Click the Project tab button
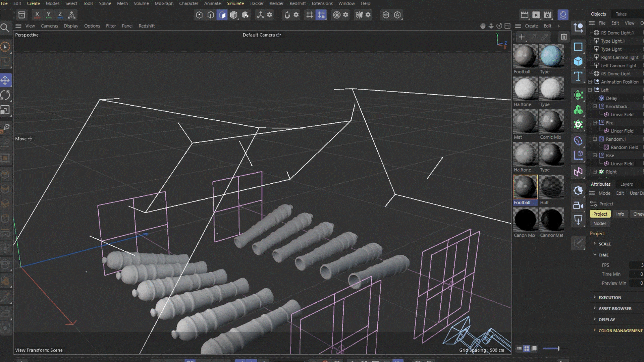The width and height of the screenshot is (644, 362). pyautogui.click(x=600, y=214)
